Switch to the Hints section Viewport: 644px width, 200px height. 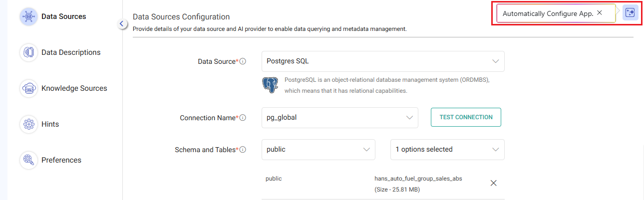[x=50, y=124]
